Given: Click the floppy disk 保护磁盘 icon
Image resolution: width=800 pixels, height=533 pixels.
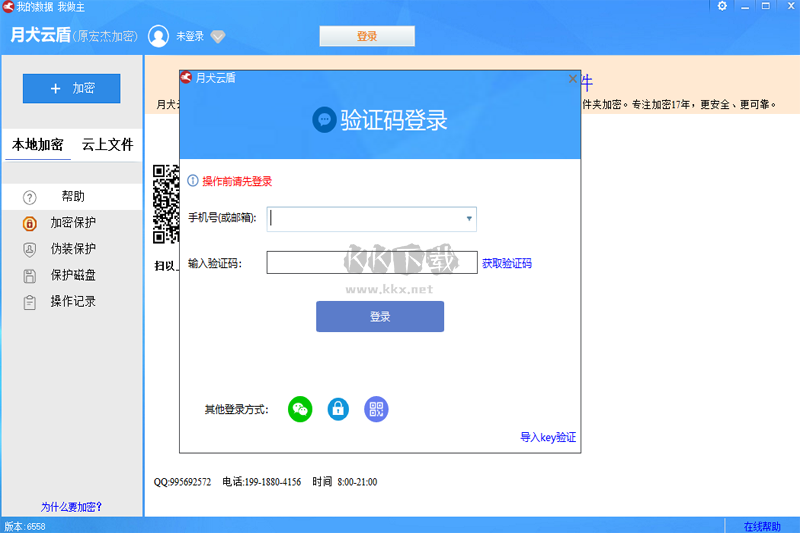Looking at the screenshot, I should point(30,276).
